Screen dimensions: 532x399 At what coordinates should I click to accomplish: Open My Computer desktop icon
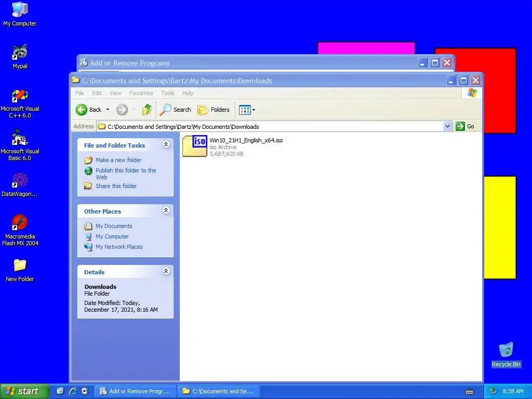(x=20, y=14)
